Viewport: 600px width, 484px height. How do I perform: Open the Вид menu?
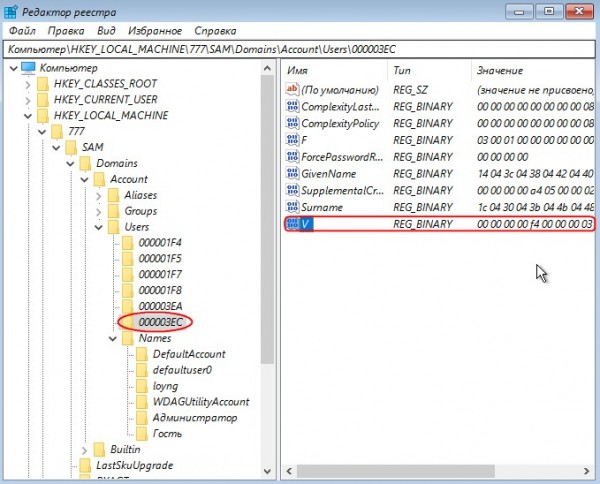pos(106,31)
